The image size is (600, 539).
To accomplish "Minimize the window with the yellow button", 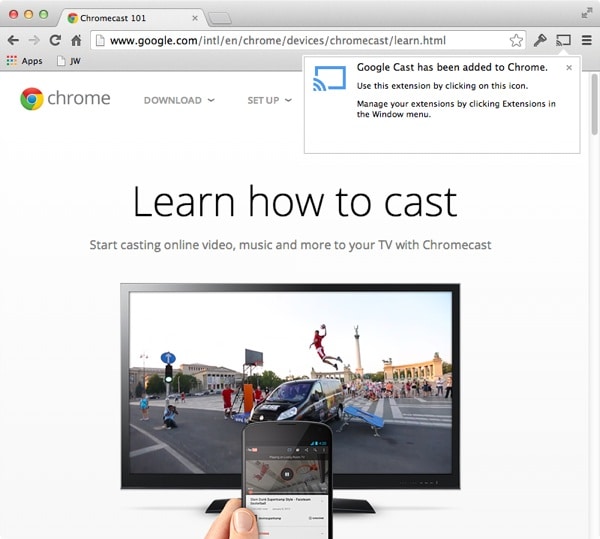I will point(29,14).
